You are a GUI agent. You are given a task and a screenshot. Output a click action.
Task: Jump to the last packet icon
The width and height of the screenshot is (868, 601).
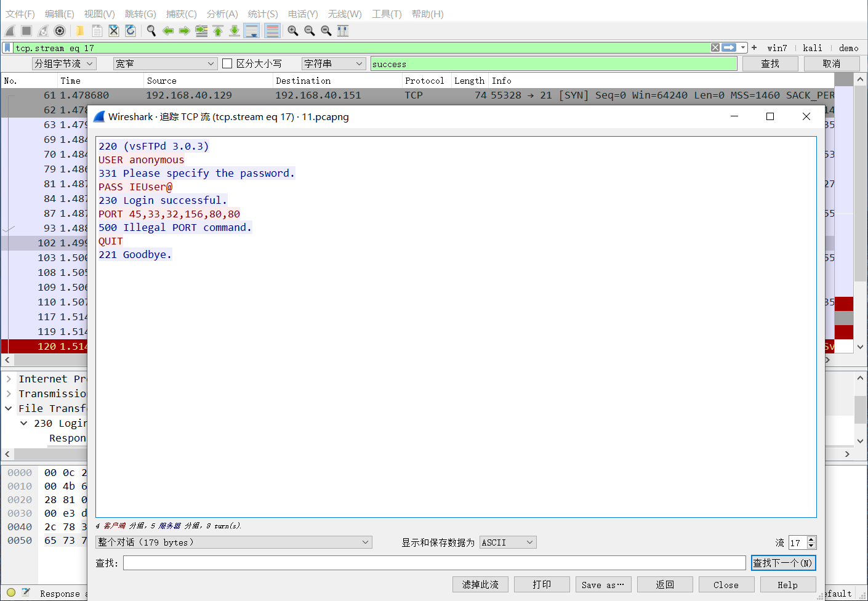tap(235, 31)
